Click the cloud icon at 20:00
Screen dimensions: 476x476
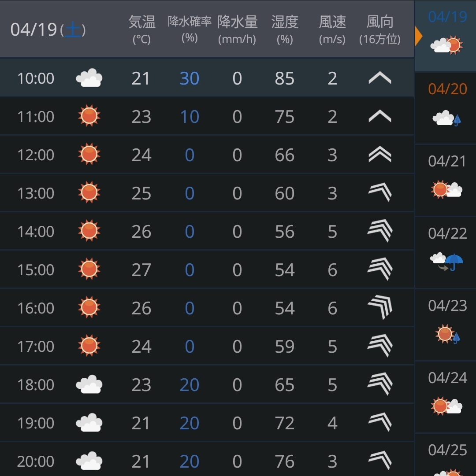point(89,461)
